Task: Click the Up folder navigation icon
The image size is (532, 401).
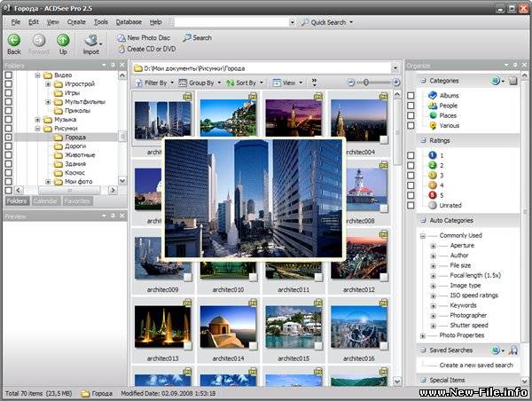Action: (x=63, y=40)
